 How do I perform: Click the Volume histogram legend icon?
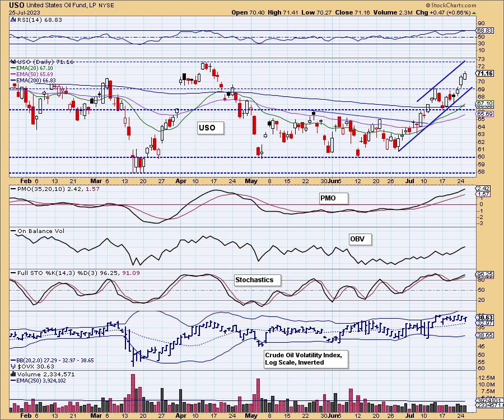pos(13,375)
